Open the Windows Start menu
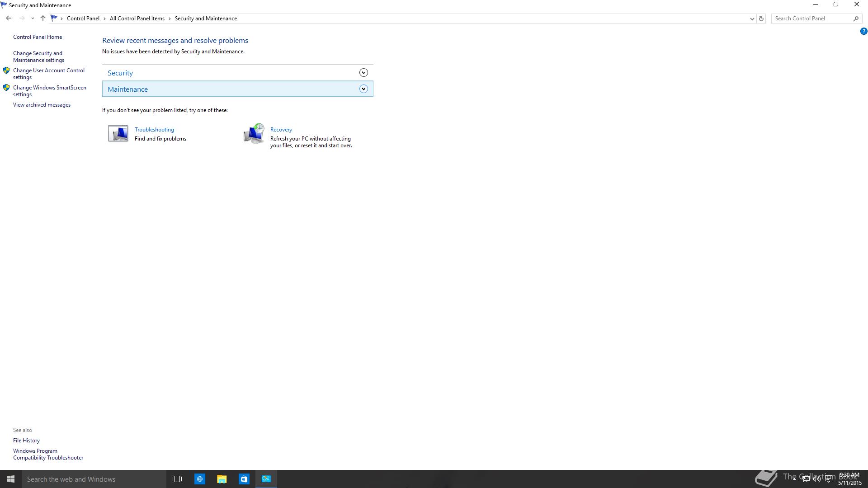The image size is (868, 488). (x=11, y=479)
